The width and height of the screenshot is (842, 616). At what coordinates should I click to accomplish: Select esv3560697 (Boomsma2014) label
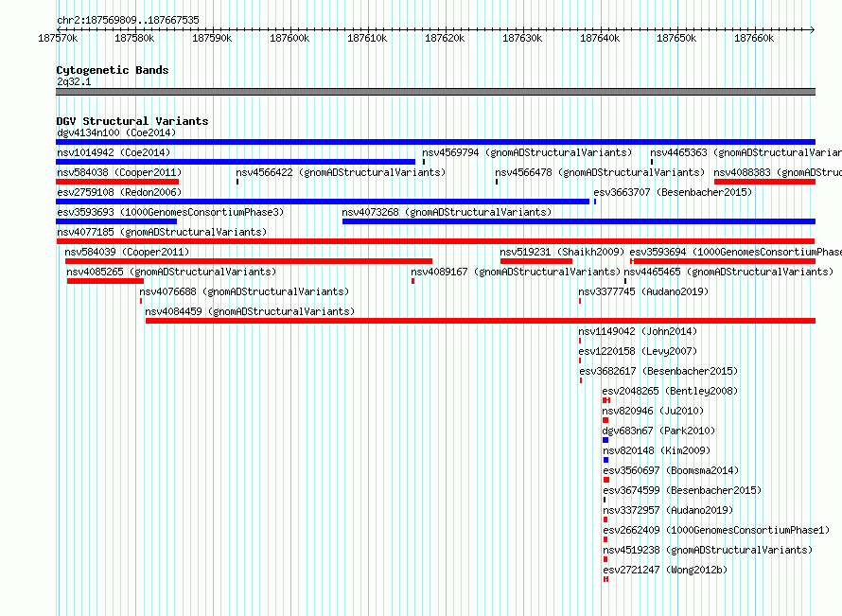pyautogui.click(x=672, y=470)
